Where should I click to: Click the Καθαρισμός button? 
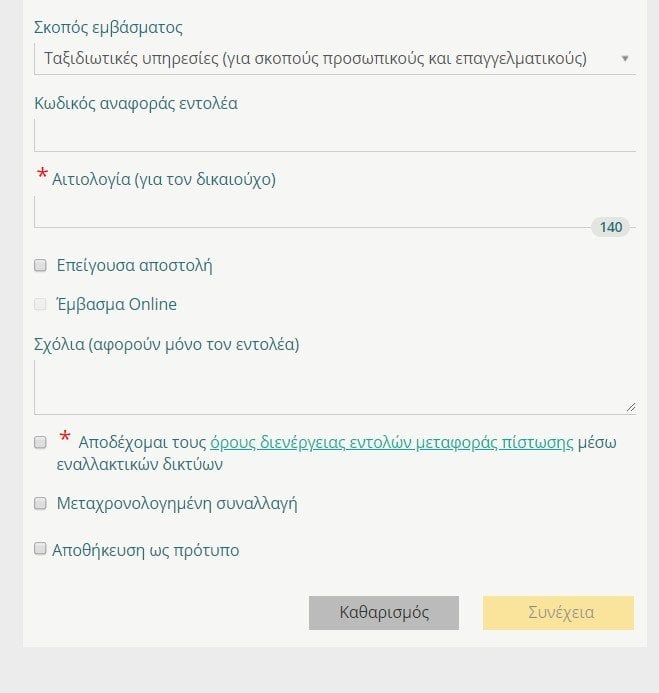[x=384, y=613]
